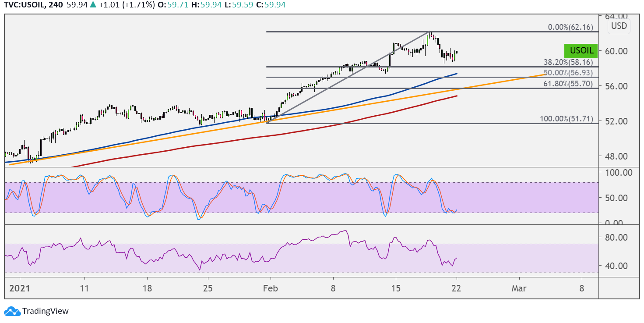Open the TradingView text link

point(46,311)
